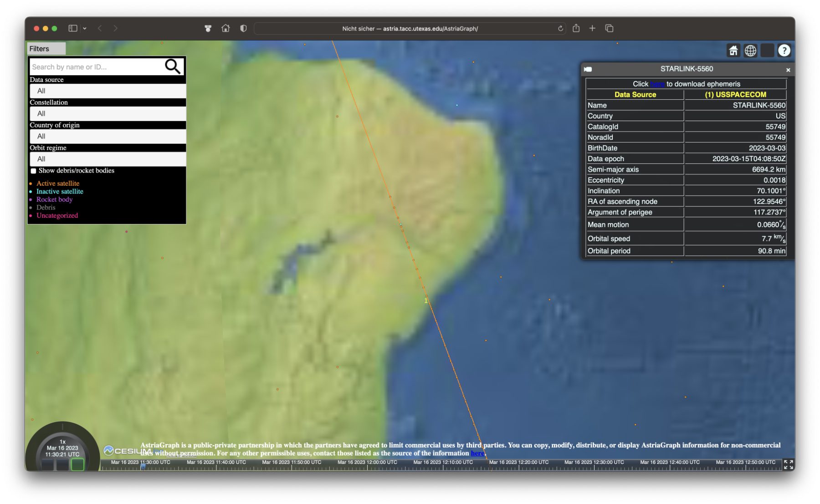This screenshot has width=820, height=504.
Task: Click the search magnifier icon in Filters
Action: click(x=173, y=66)
